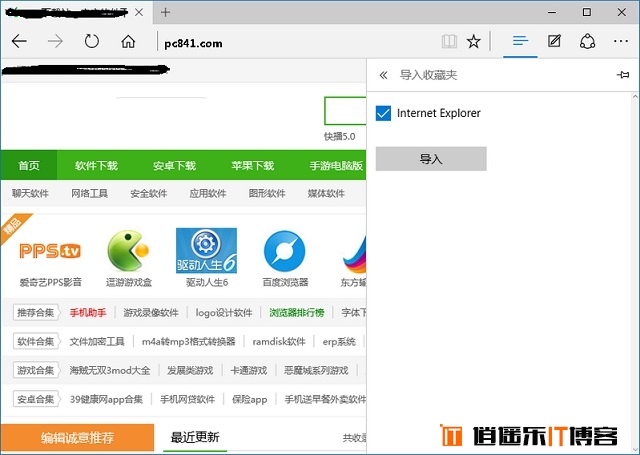Open 图形软件 category

click(267, 193)
